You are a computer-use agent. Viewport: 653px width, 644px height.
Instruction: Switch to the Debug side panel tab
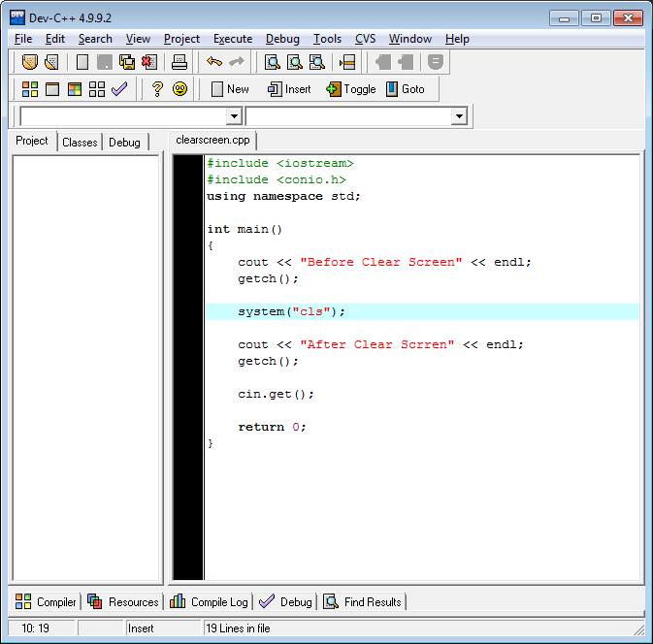click(x=124, y=142)
